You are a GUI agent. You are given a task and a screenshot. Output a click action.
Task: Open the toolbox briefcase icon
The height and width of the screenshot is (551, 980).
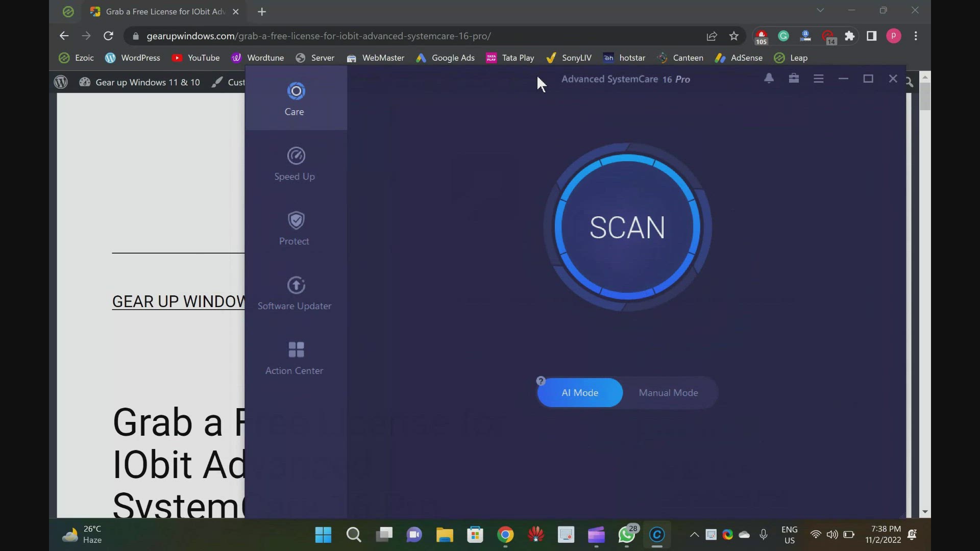pyautogui.click(x=794, y=79)
